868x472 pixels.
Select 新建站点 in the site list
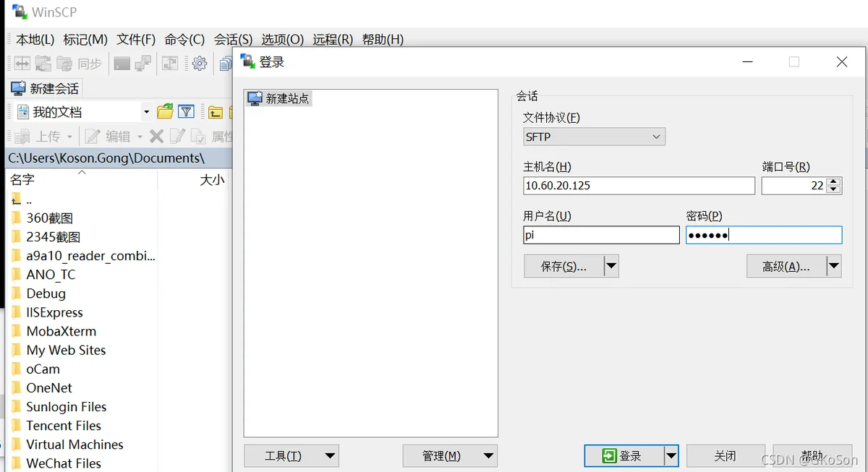pos(279,98)
